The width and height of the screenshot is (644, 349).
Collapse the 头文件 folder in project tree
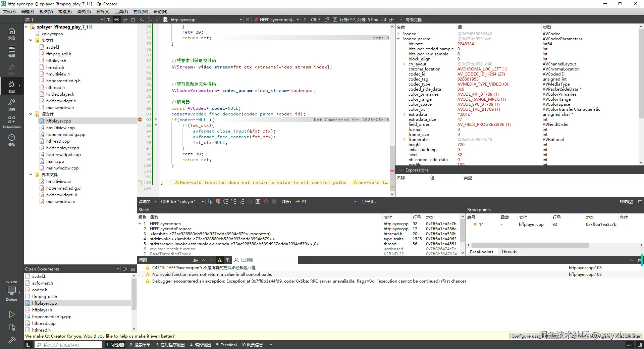tap(31, 40)
